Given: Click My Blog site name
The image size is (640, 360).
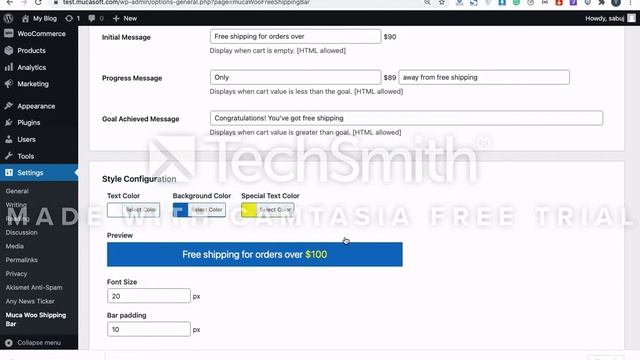Looking at the screenshot, I should (x=45, y=18).
